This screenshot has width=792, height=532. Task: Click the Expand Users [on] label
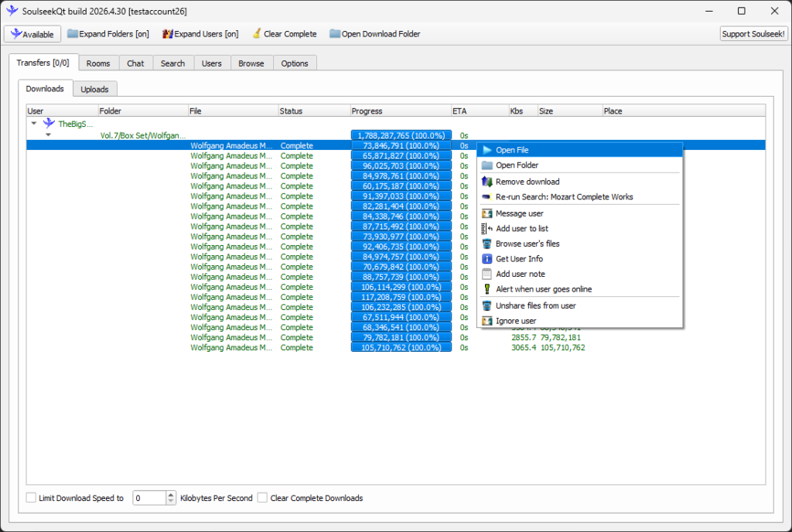206,34
